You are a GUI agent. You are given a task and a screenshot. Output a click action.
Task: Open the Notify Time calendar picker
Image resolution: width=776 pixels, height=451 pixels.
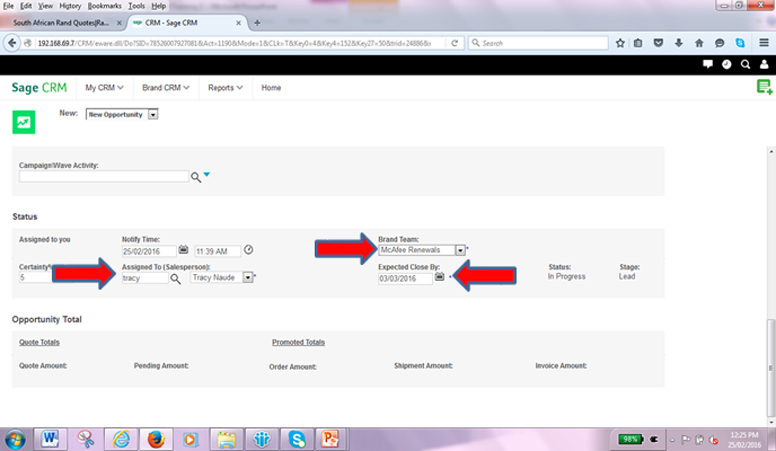(x=183, y=250)
